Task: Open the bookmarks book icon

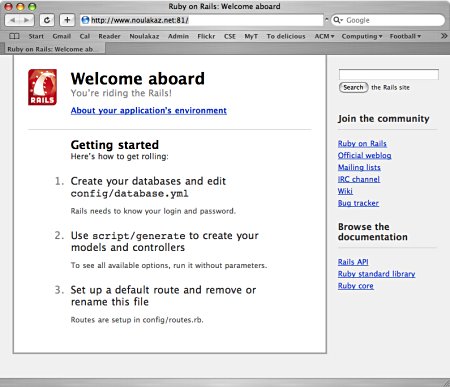Action: [x=14, y=36]
